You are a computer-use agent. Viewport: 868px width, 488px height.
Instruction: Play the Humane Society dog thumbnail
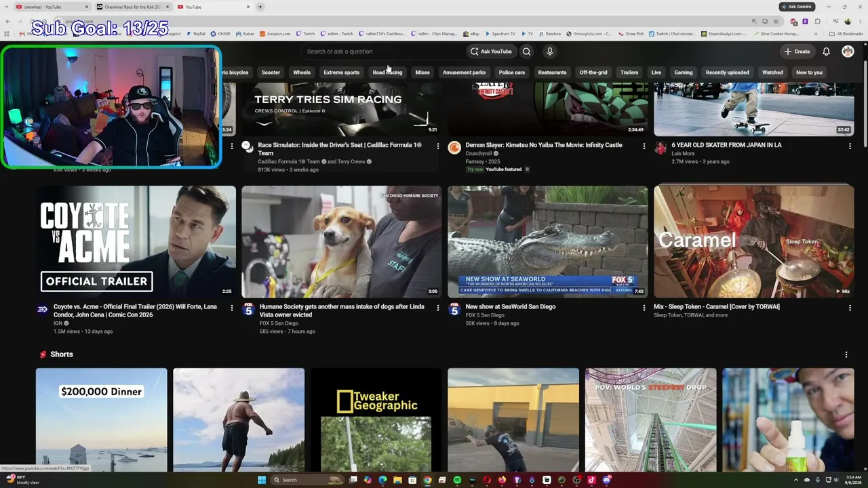pyautogui.click(x=341, y=242)
